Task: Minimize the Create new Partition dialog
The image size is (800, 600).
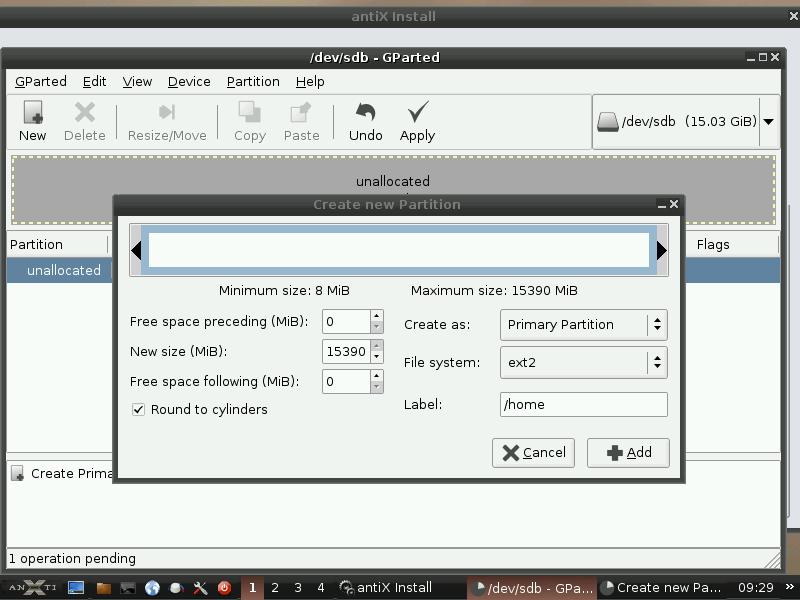Action: (662, 205)
